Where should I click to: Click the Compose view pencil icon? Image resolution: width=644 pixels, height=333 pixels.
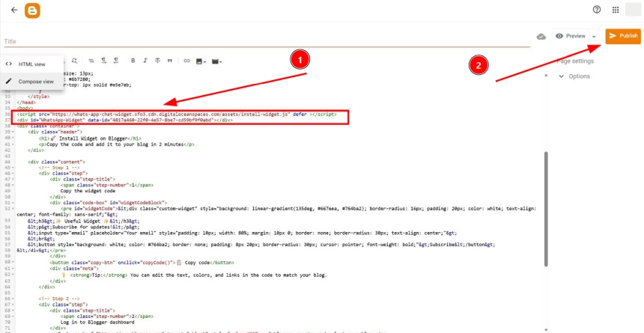click(9, 82)
